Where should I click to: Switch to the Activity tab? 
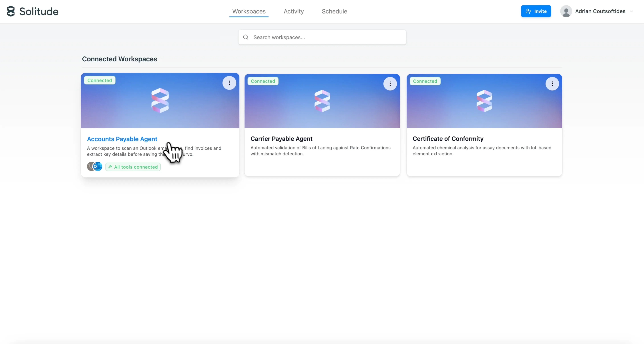tap(294, 11)
